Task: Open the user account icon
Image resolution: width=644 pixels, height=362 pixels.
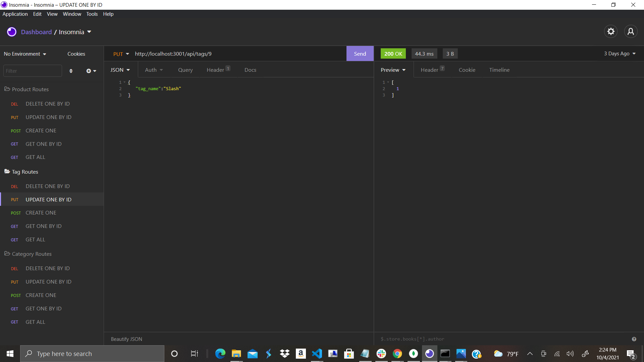Action: [x=631, y=31]
